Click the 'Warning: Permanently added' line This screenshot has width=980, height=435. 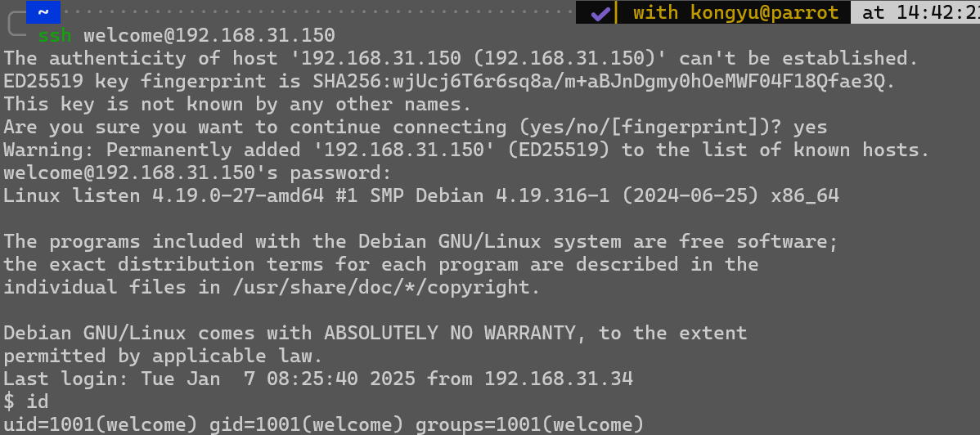(x=467, y=150)
